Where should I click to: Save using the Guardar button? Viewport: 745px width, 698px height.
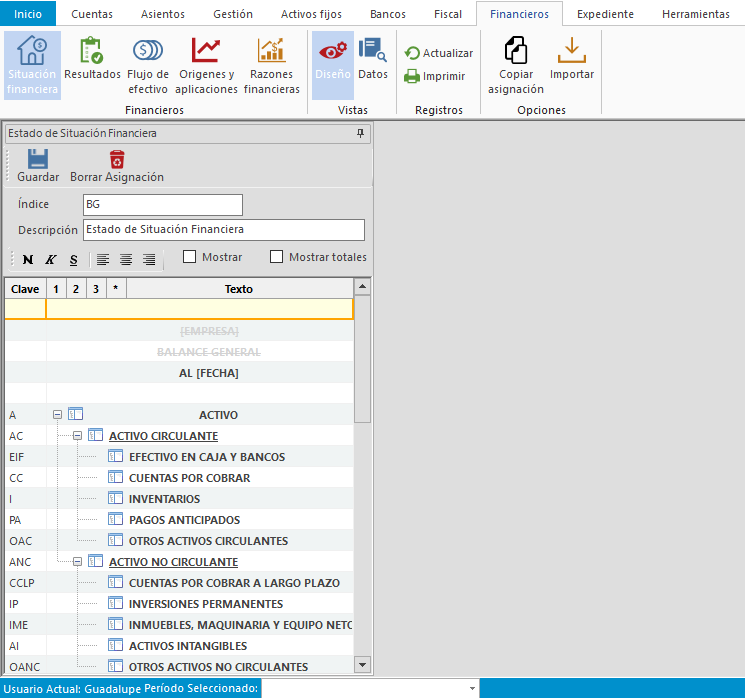(x=38, y=165)
